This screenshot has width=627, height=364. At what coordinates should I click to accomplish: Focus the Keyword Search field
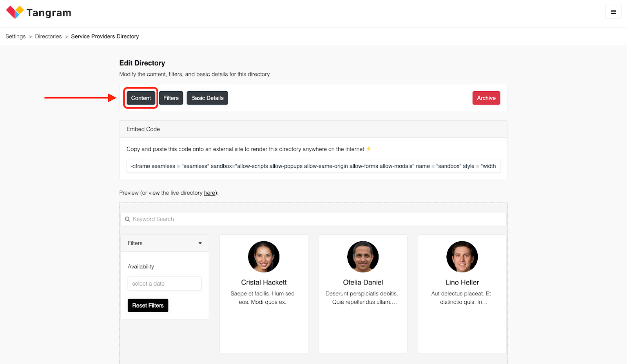pos(313,219)
